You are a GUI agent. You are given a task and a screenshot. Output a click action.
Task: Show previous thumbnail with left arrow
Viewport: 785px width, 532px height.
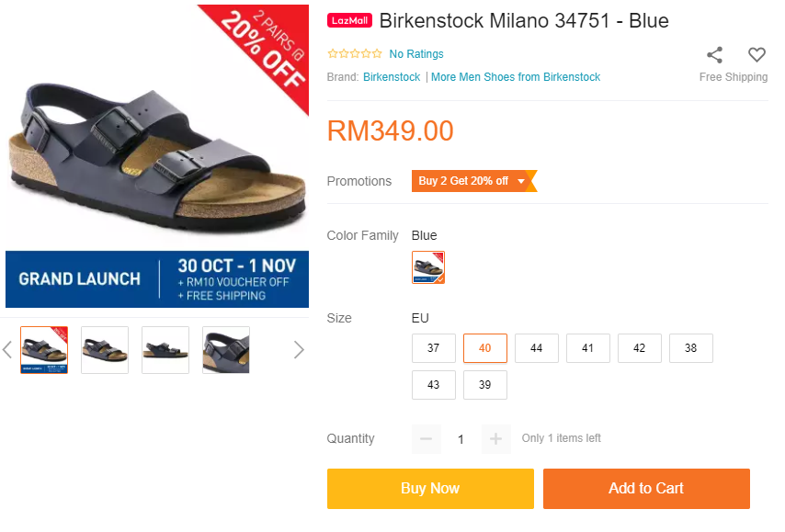7,349
